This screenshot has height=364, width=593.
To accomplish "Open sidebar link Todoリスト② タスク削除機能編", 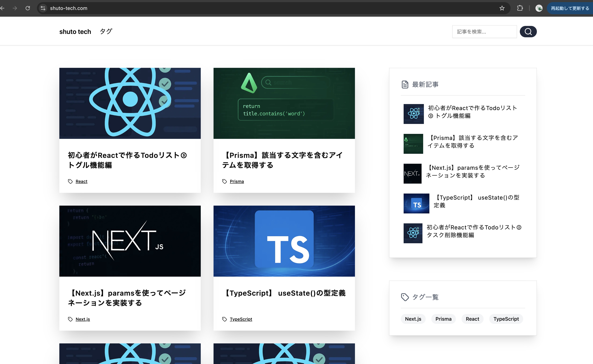I will tap(474, 231).
